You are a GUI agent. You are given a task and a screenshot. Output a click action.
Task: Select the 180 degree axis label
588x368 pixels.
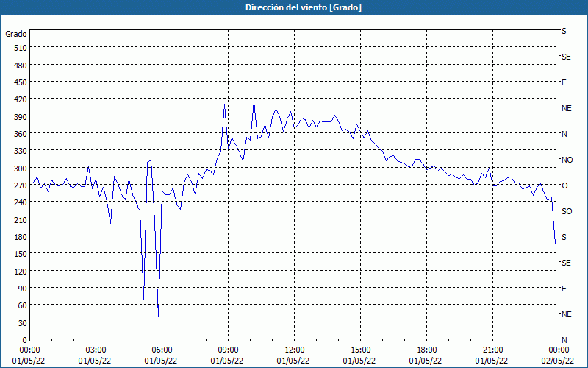(21, 237)
